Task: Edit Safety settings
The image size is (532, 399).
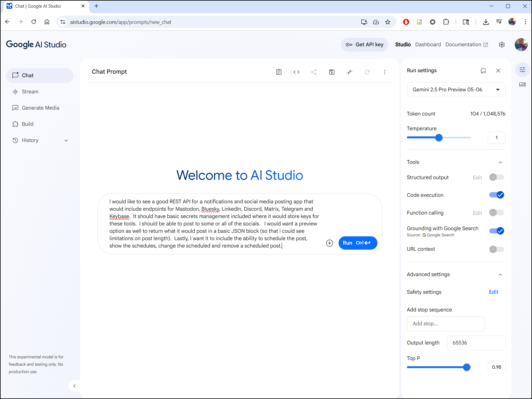Action: coord(493,292)
